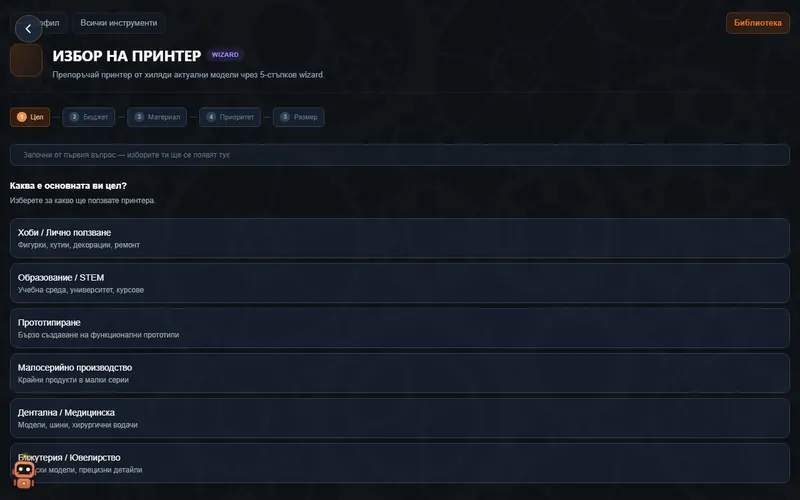This screenshot has width=800, height=500.
Task: Open Всички инструменти tab
Action: 119,23
